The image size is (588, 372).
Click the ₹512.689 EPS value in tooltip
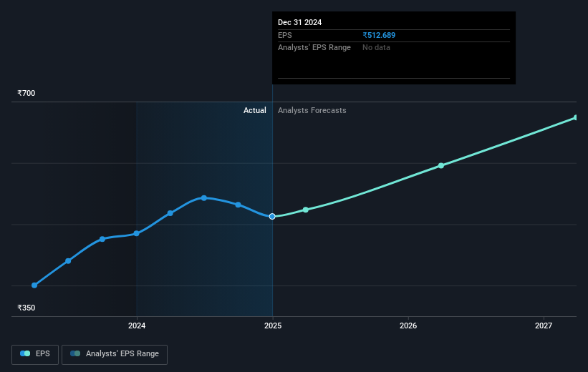(x=379, y=35)
